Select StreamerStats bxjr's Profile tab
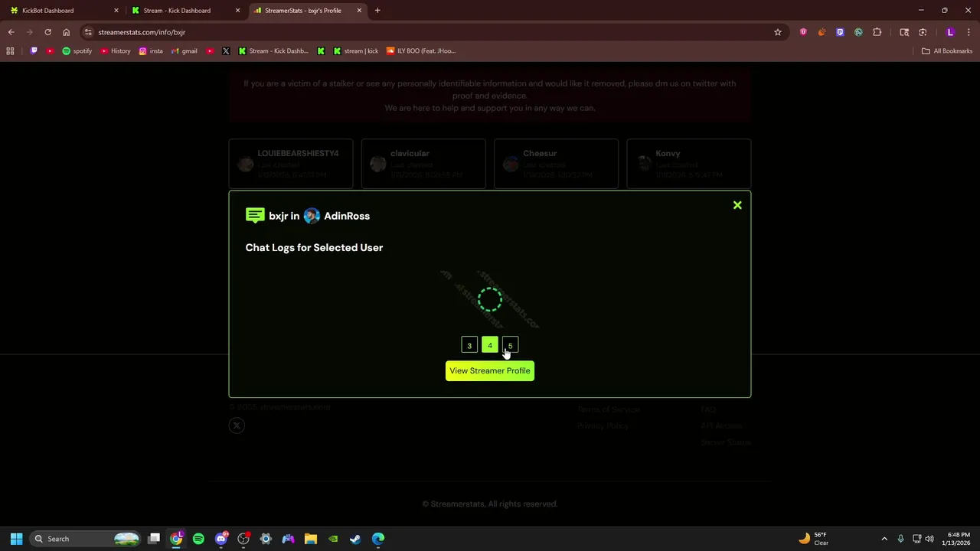This screenshot has width=980, height=551. [306, 11]
